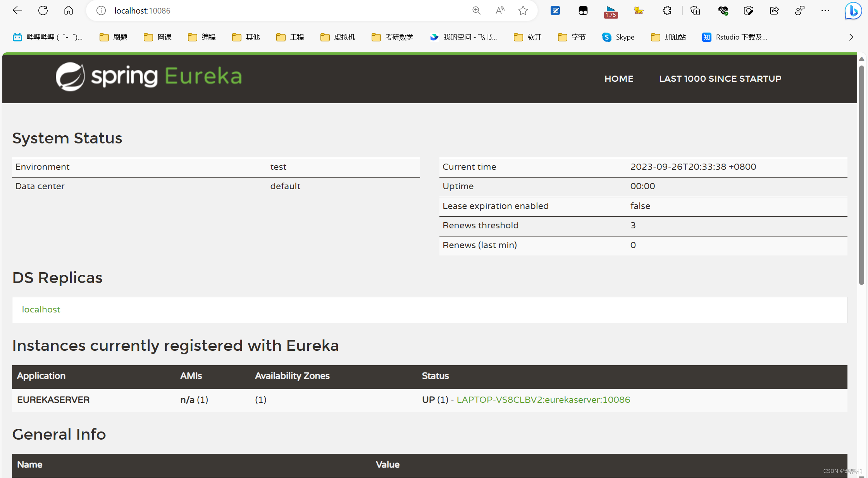Click the System Status heading
This screenshot has width=868, height=478.
point(67,138)
